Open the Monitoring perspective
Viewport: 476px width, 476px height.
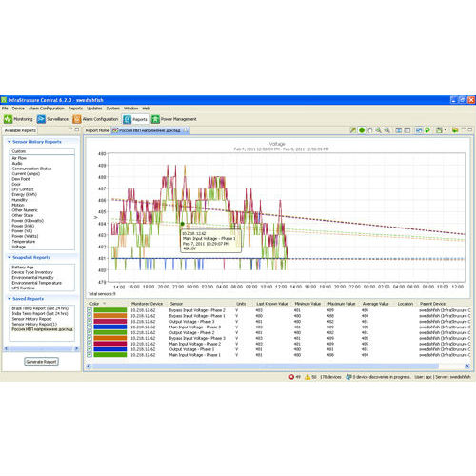(18, 119)
